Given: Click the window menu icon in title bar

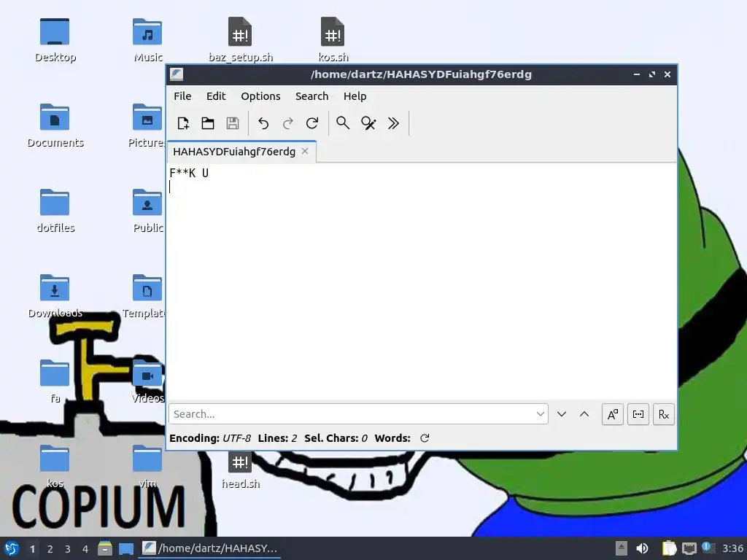Looking at the screenshot, I should [x=177, y=74].
